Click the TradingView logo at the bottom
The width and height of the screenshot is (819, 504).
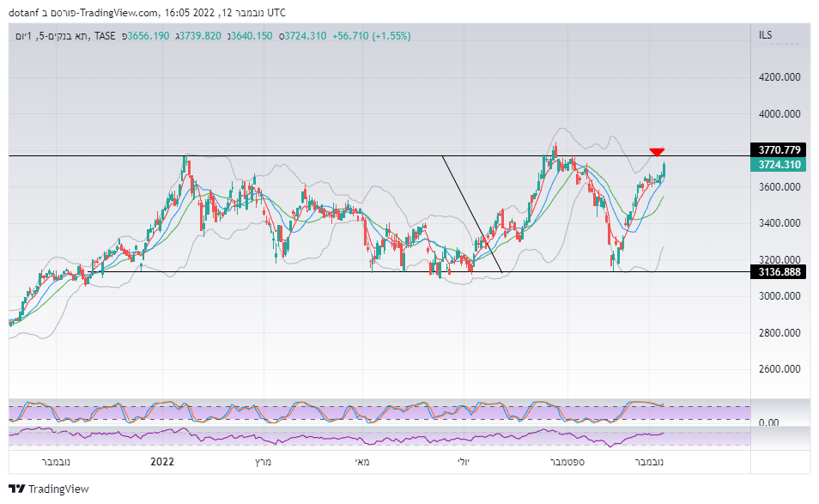(x=49, y=489)
